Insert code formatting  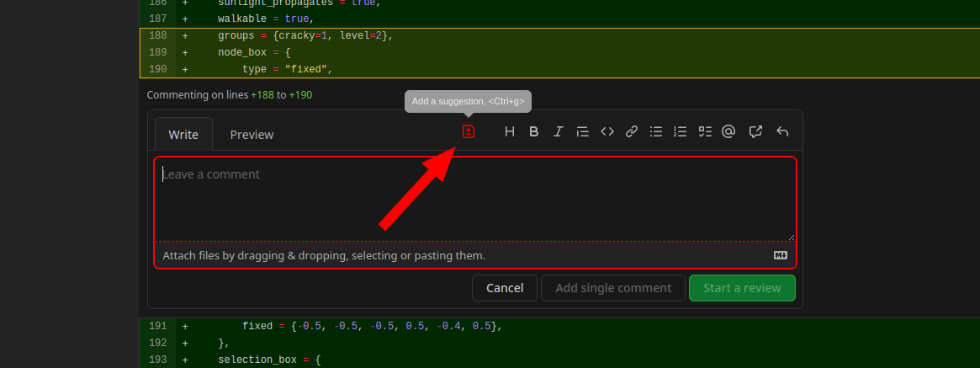click(607, 131)
